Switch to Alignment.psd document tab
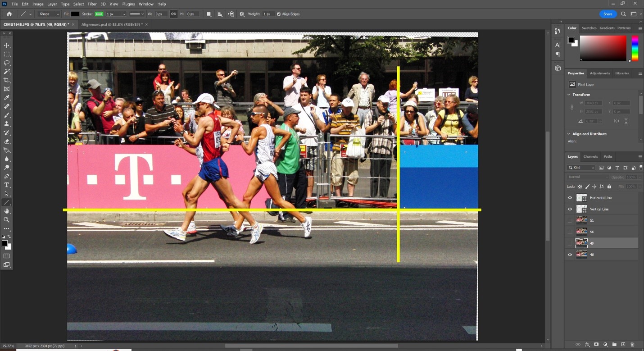Screen dimensions: 644x351 [x=112, y=24]
